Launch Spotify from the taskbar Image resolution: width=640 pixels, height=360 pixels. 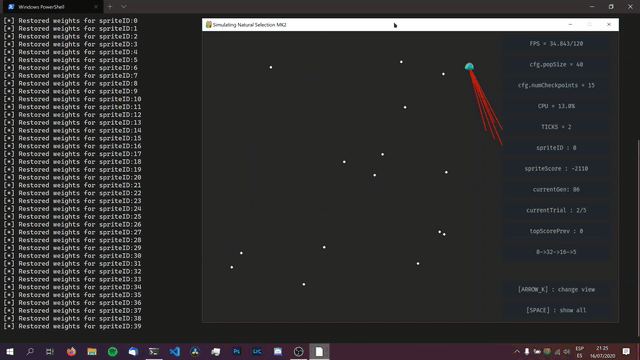coord(113,351)
